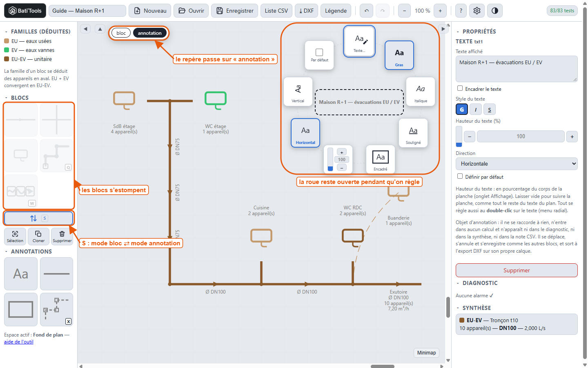Click the height slider in the radial wheel

pyautogui.click(x=330, y=159)
